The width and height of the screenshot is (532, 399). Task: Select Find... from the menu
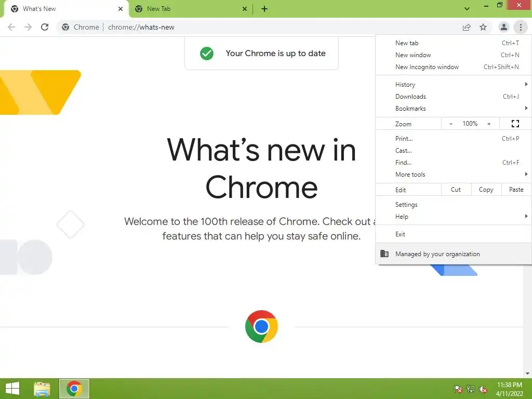[454, 162]
